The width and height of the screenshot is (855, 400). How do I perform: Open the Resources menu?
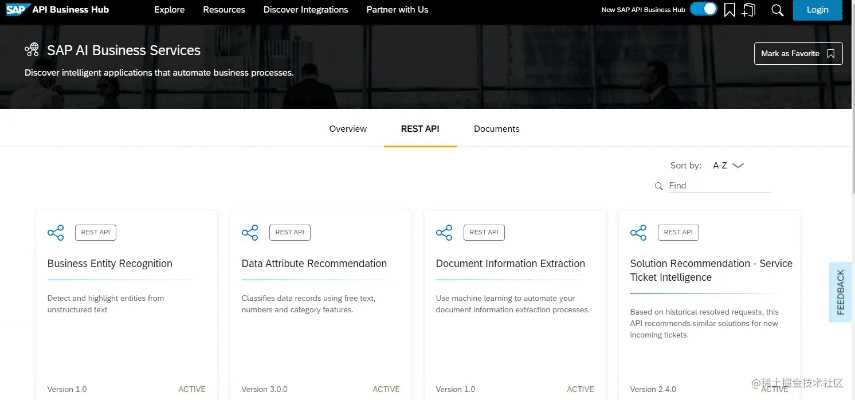click(224, 10)
